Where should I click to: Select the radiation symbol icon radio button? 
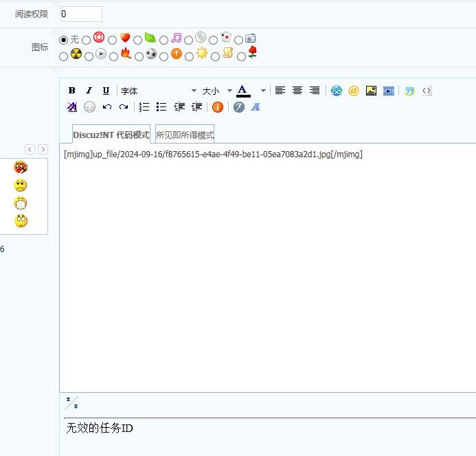click(x=63, y=57)
